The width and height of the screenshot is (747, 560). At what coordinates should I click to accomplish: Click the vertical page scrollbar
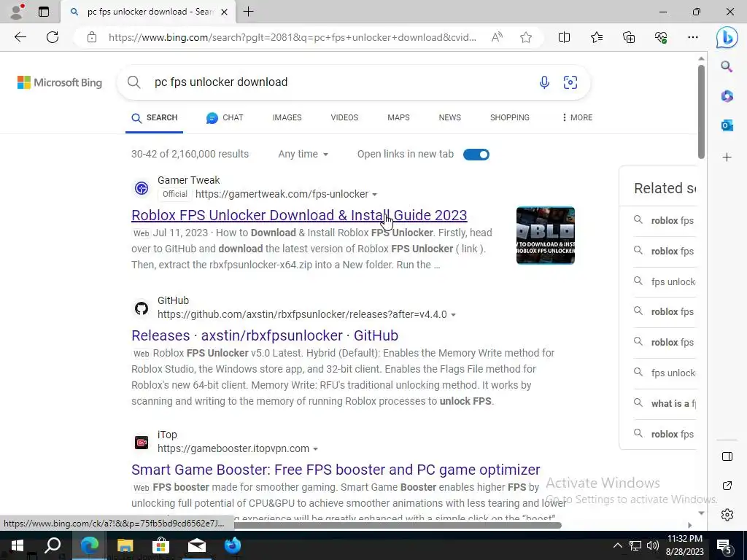(x=701, y=112)
